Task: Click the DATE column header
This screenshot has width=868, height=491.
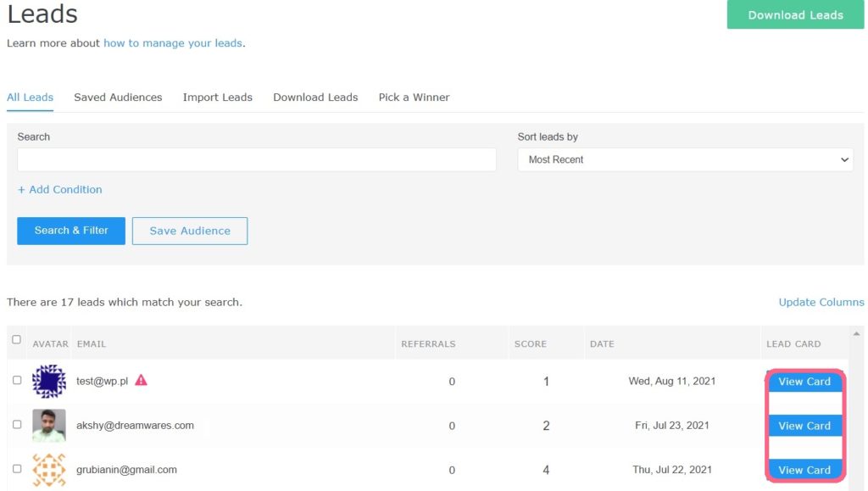Action: tap(602, 343)
